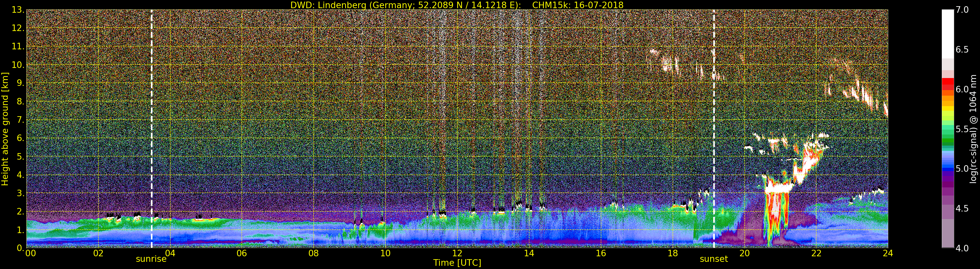980x269 pixels.
Task: Click the height axis tick '5.'
Action: click(x=20, y=157)
